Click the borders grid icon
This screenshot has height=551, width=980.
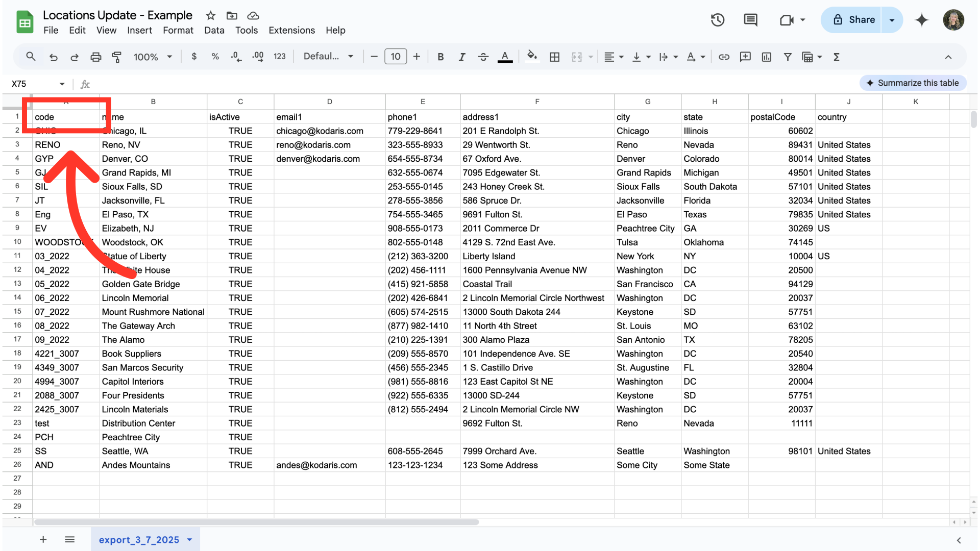pyautogui.click(x=555, y=57)
